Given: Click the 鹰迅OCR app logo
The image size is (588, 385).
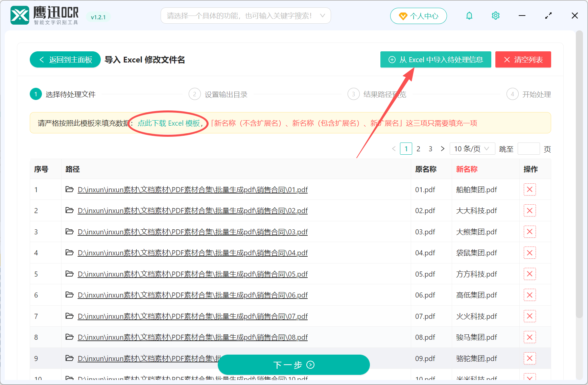Looking at the screenshot, I should click(x=20, y=16).
